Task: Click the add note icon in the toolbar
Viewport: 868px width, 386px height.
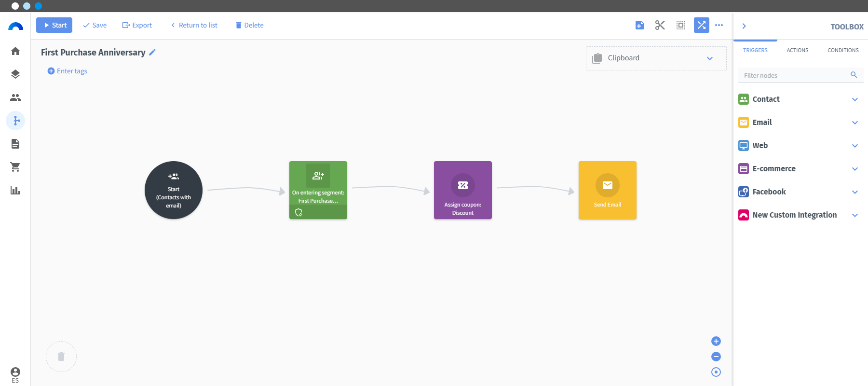Action: 640,25
